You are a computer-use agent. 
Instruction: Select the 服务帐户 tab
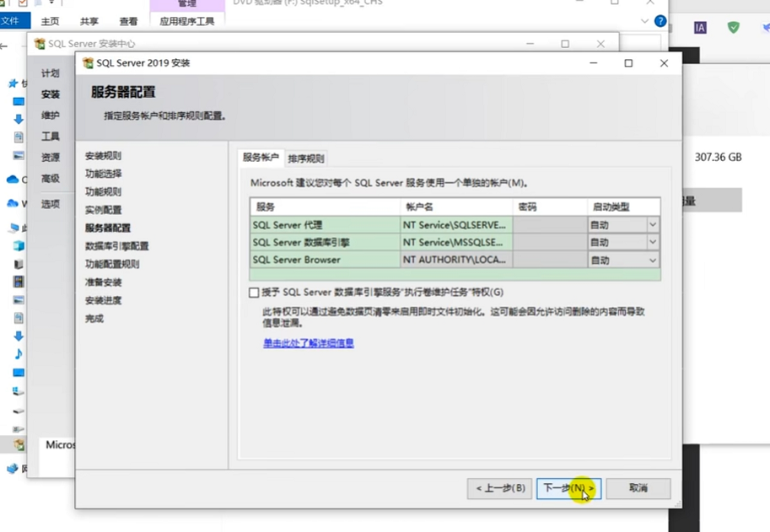coord(261,158)
